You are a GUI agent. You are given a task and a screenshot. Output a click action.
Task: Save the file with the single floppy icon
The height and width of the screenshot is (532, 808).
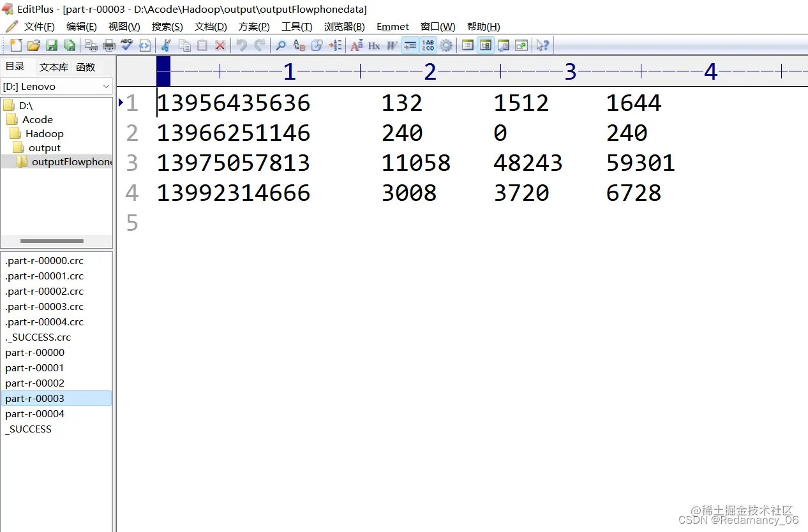point(52,45)
